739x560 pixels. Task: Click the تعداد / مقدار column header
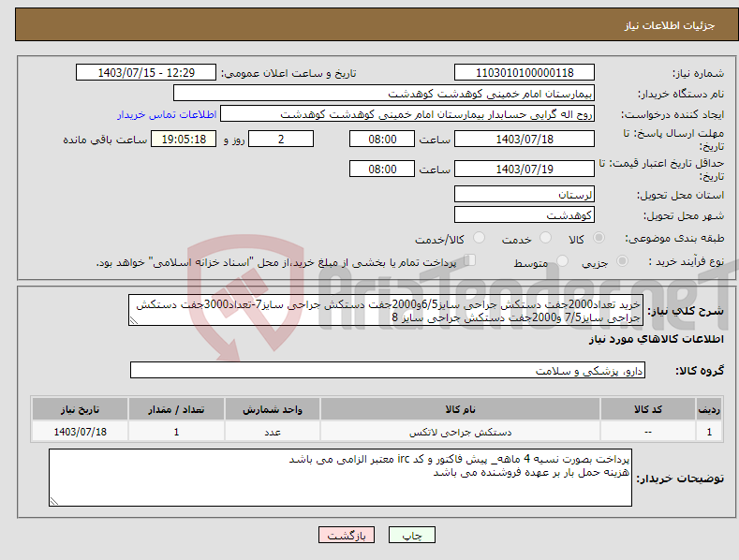pos(176,409)
